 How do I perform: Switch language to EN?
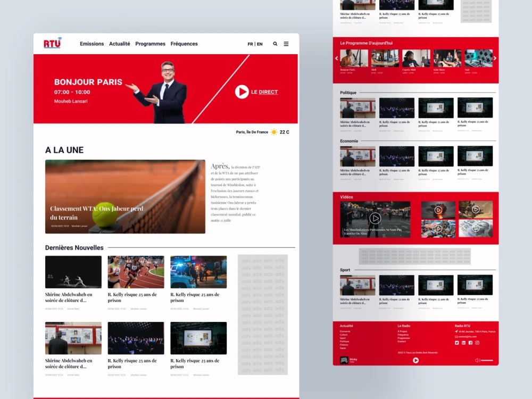tap(260, 44)
